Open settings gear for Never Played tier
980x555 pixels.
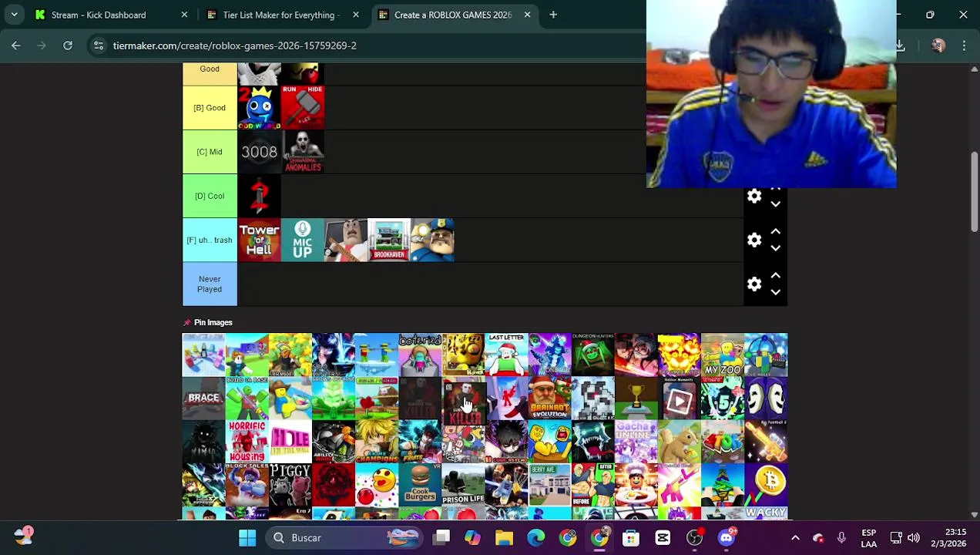click(x=754, y=284)
